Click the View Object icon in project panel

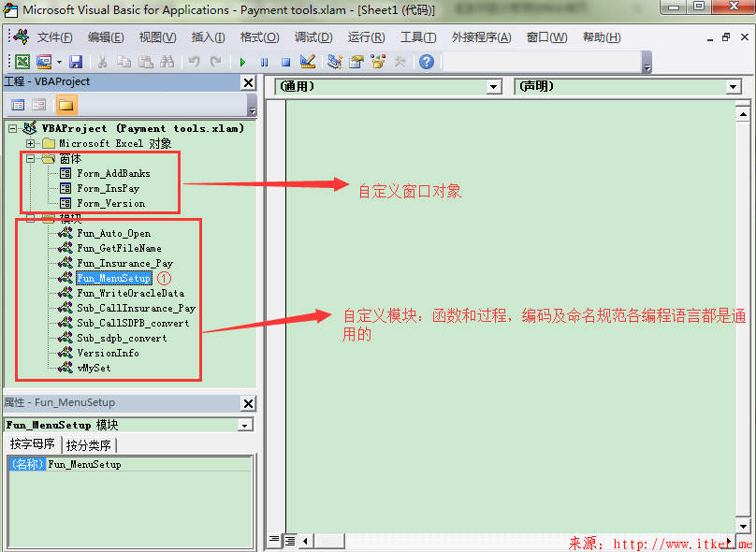pos(39,105)
